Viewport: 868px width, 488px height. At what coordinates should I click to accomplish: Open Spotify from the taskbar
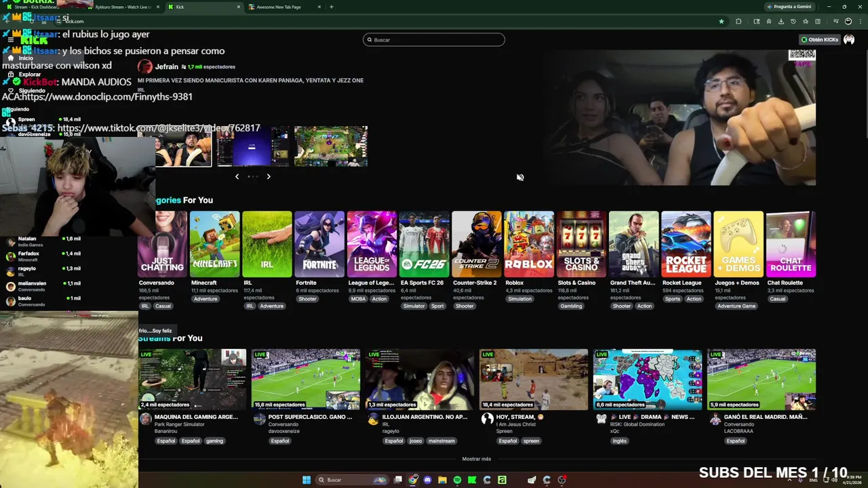[457, 480]
